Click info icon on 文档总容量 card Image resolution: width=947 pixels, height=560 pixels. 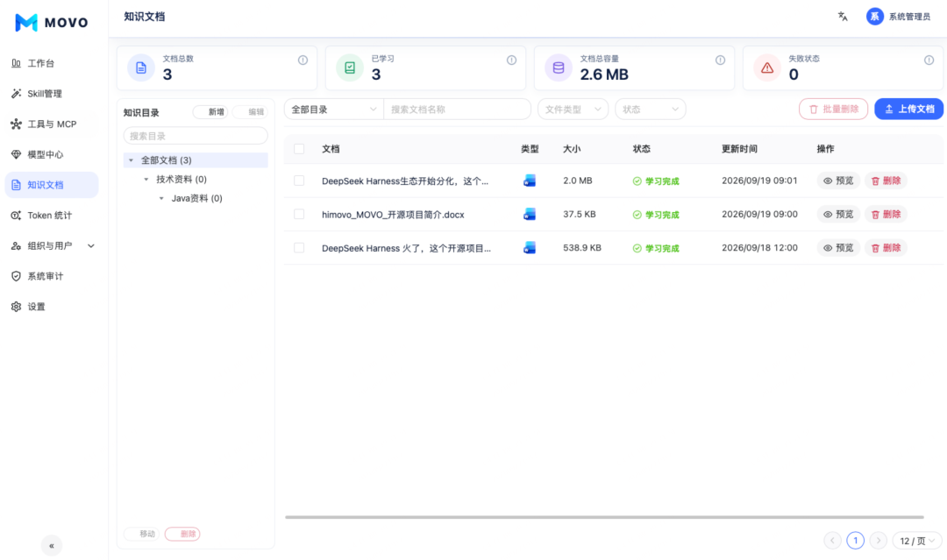point(720,60)
